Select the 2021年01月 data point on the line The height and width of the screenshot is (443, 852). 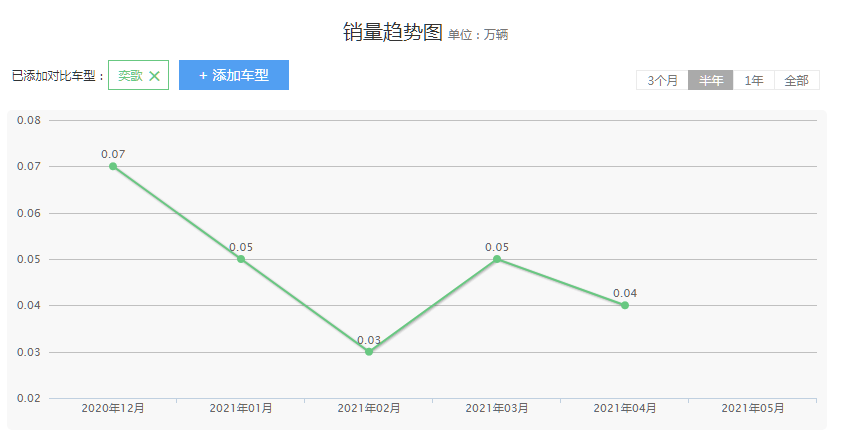pyautogui.click(x=241, y=259)
